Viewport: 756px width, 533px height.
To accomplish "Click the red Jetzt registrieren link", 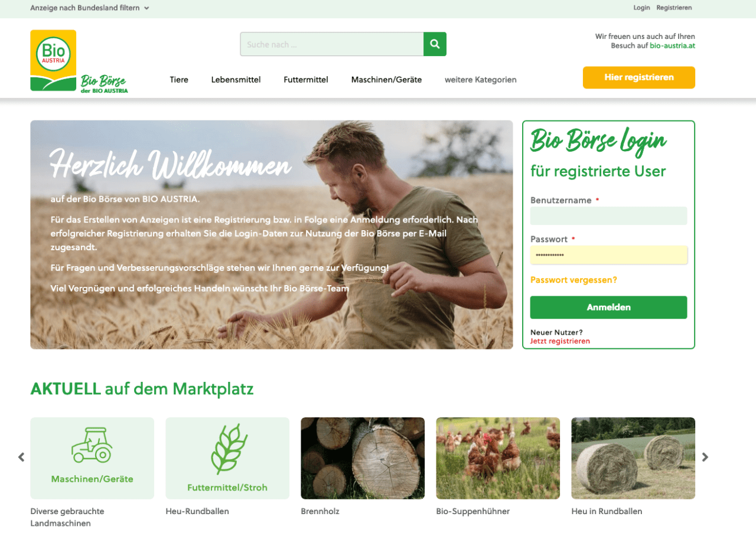I will (x=560, y=341).
